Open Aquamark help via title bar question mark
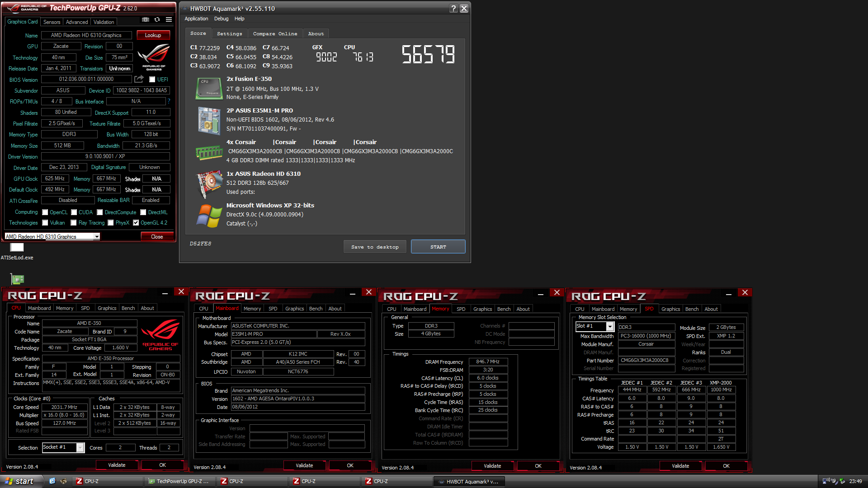The height and width of the screenshot is (488, 868). tap(453, 9)
